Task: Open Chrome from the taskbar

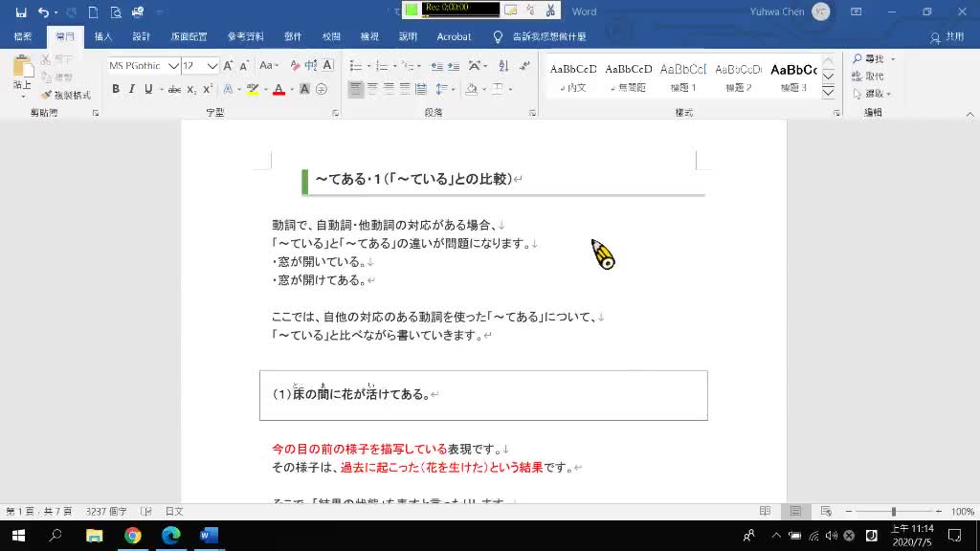Action: click(132, 536)
